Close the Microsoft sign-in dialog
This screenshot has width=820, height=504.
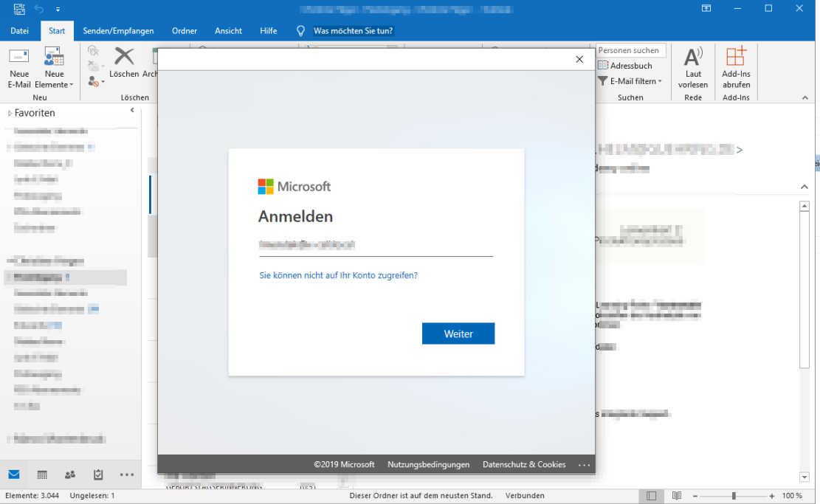[x=579, y=59]
